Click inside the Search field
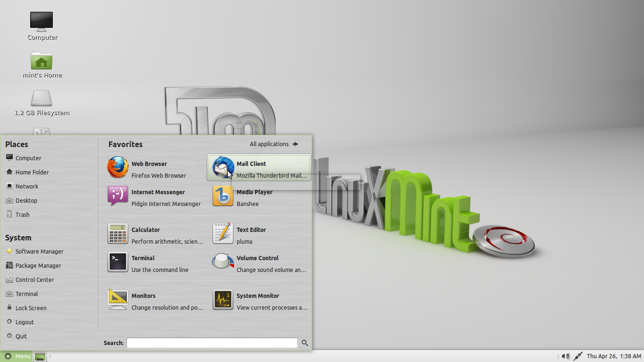Image resolution: width=644 pixels, height=362 pixels. tap(211, 343)
